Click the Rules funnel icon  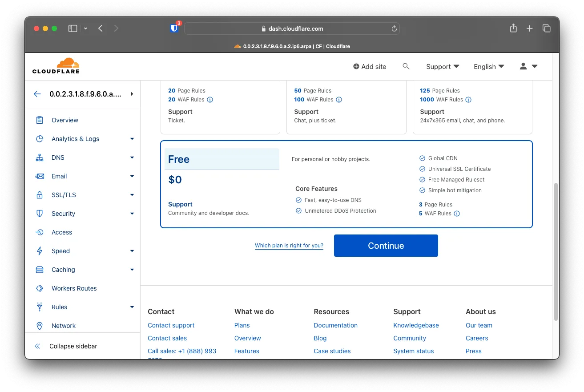[40, 307]
